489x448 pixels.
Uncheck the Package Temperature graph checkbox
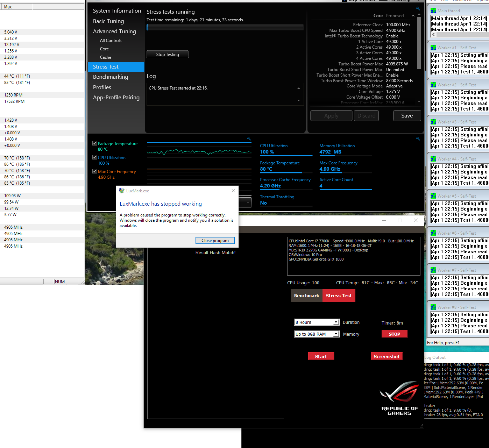94,143
